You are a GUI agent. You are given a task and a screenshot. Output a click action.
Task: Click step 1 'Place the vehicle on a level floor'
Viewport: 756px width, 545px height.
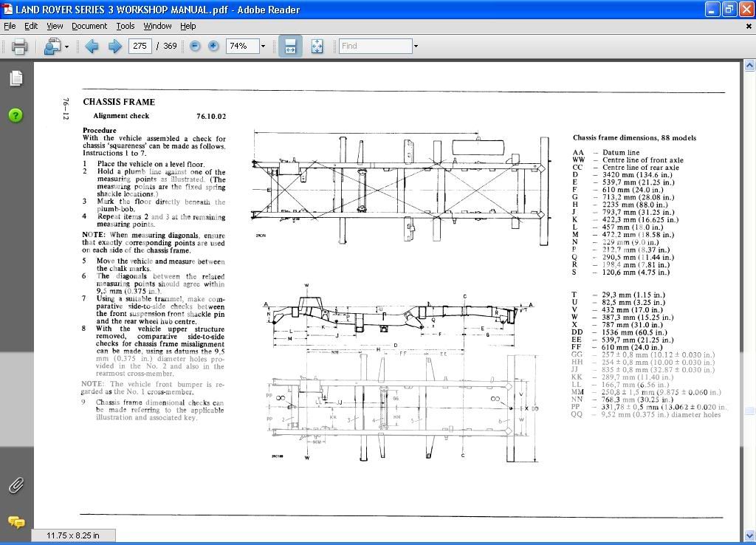(x=151, y=164)
